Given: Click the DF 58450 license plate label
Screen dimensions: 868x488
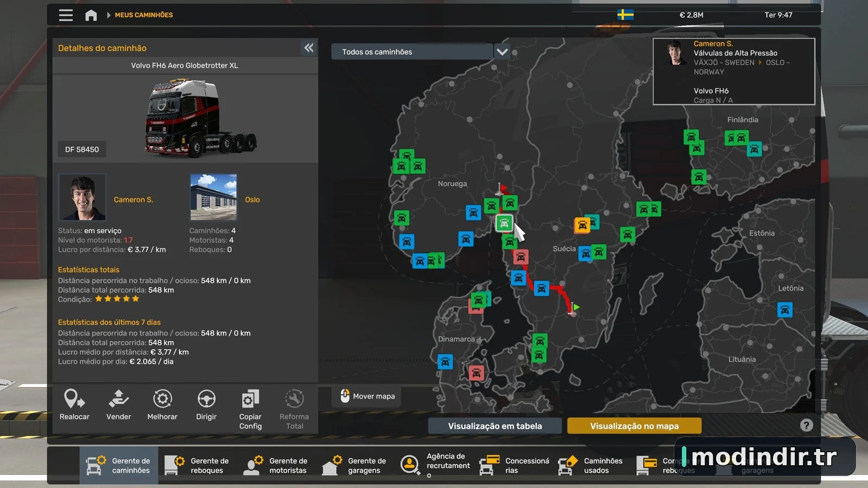Looking at the screenshot, I should tap(82, 150).
